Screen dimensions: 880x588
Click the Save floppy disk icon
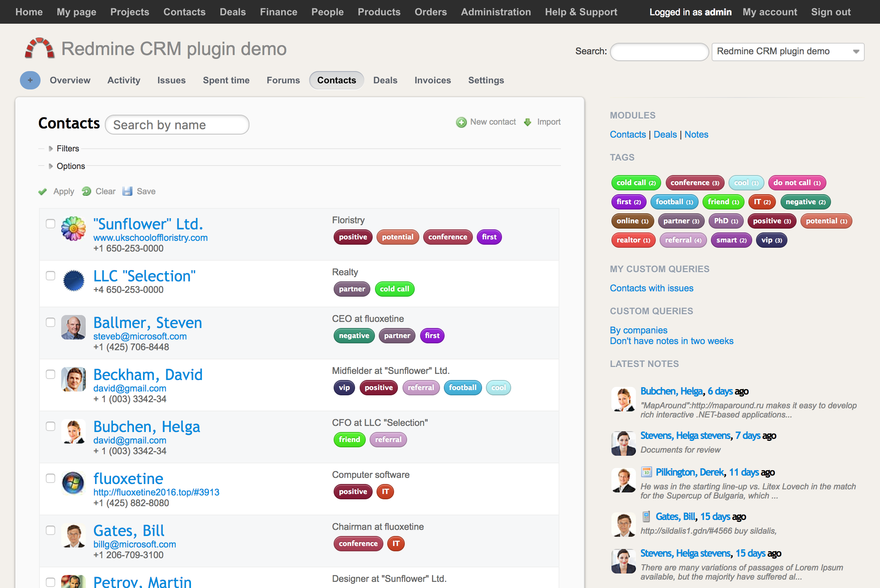tap(127, 192)
